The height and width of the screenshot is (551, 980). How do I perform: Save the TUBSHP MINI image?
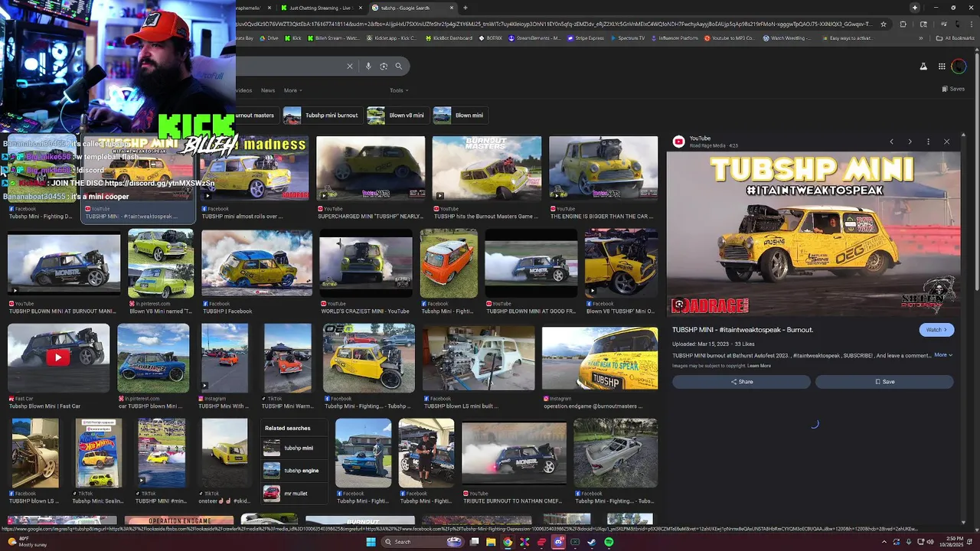[x=884, y=382]
